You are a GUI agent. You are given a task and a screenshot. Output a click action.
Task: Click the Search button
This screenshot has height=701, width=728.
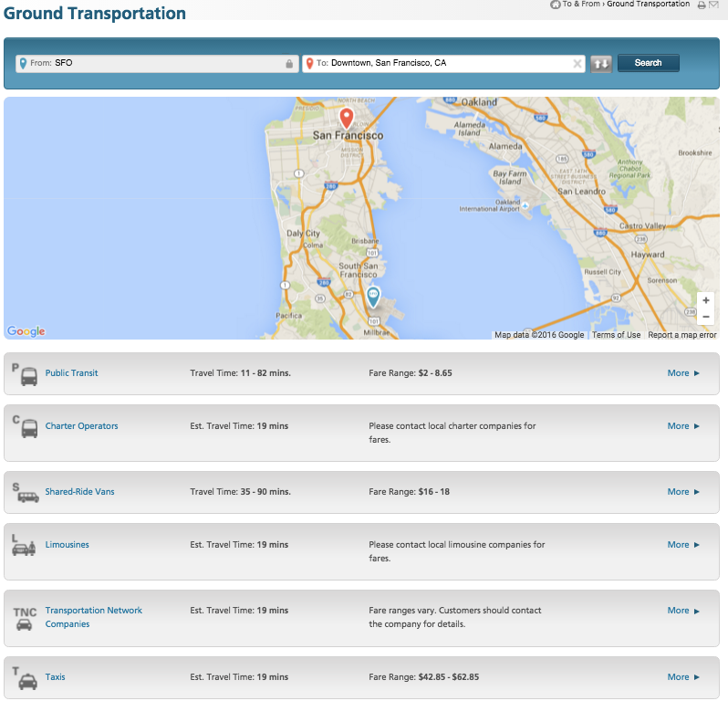click(648, 63)
